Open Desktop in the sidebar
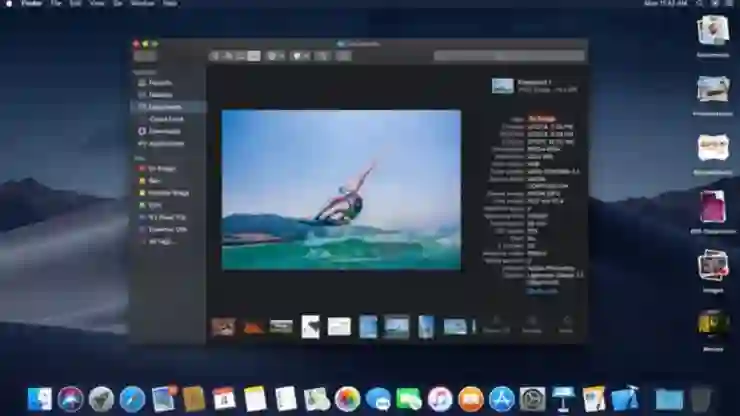This screenshot has width=740, height=416. (168, 95)
